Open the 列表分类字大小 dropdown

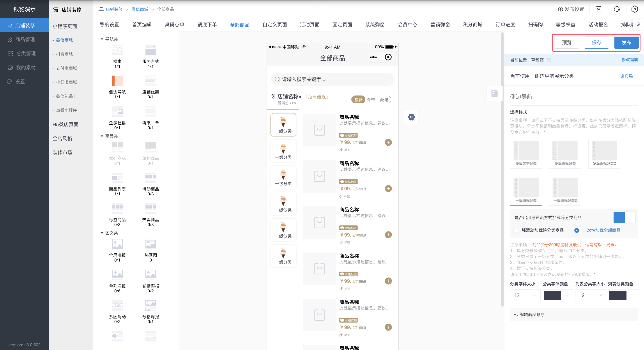pos(591,295)
